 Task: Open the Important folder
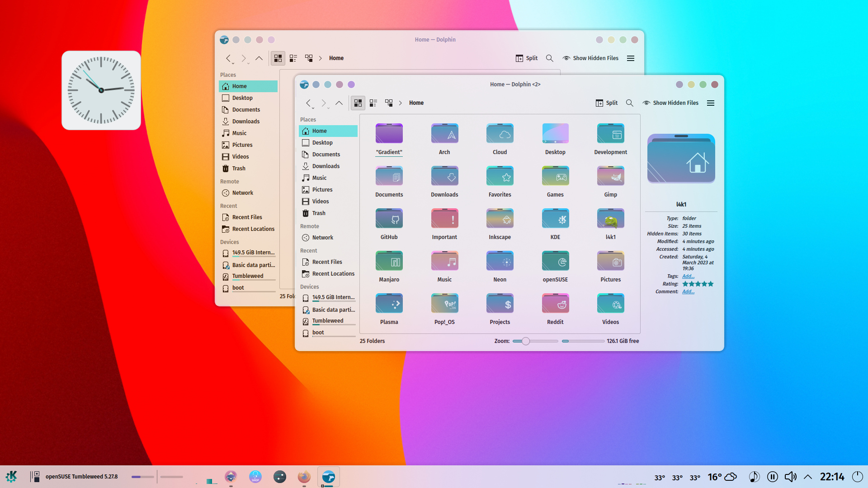tap(444, 224)
